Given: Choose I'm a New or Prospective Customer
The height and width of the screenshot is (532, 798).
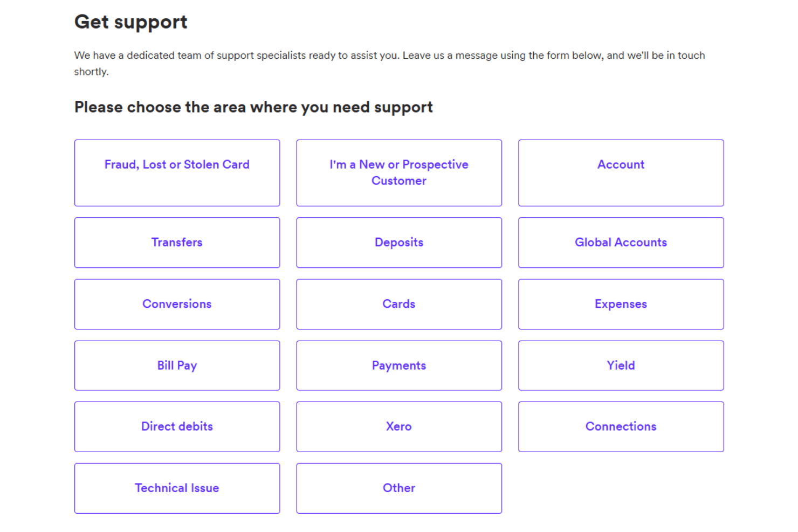Looking at the screenshot, I should coord(399,173).
